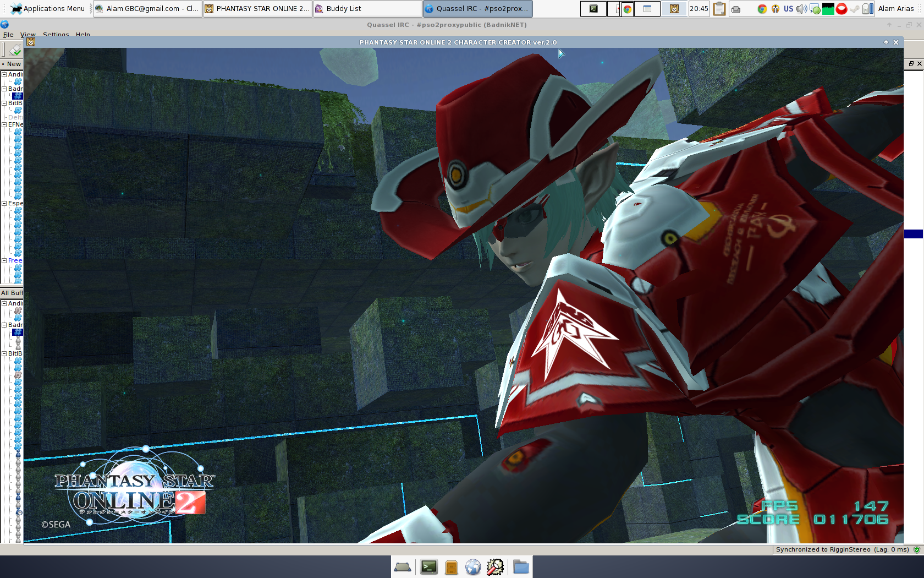Open application finder magnifier dock icon
The height and width of the screenshot is (578, 924).
495,566
